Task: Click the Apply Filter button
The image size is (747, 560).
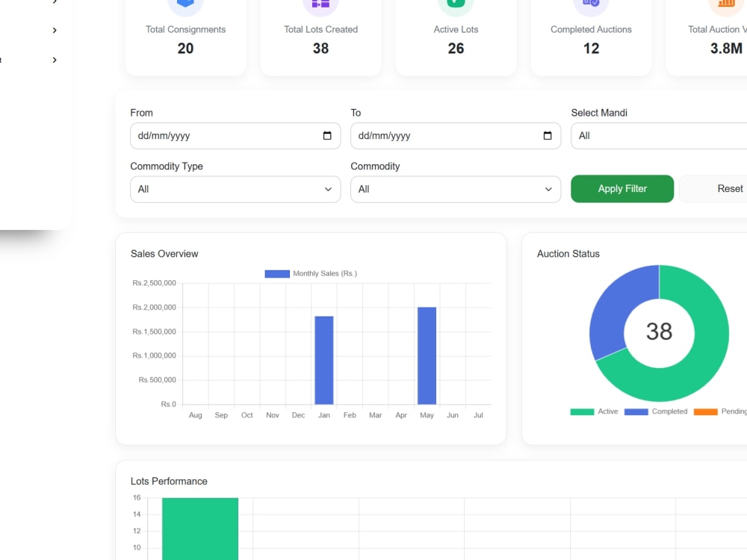Action: [x=622, y=189]
